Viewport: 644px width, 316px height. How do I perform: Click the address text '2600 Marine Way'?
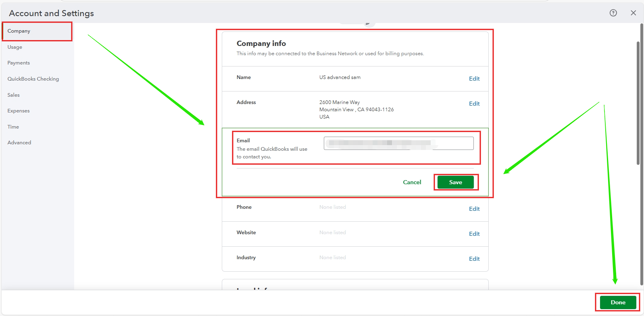pos(340,102)
